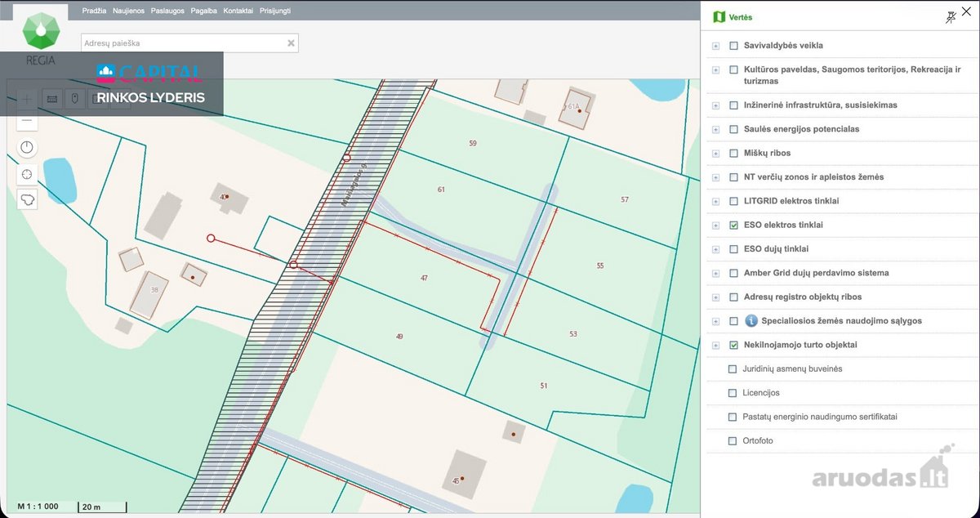Expand Adresų registro objektų ribos group
The width and height of the screenshot is (980, 518).
tap(715, 297)
